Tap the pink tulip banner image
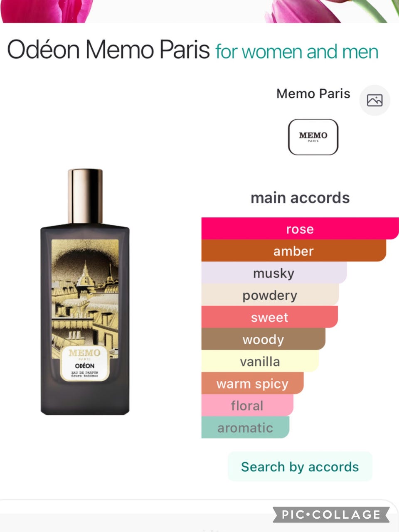Viewport: 399px width, 532px height. [x=199, y=11]
